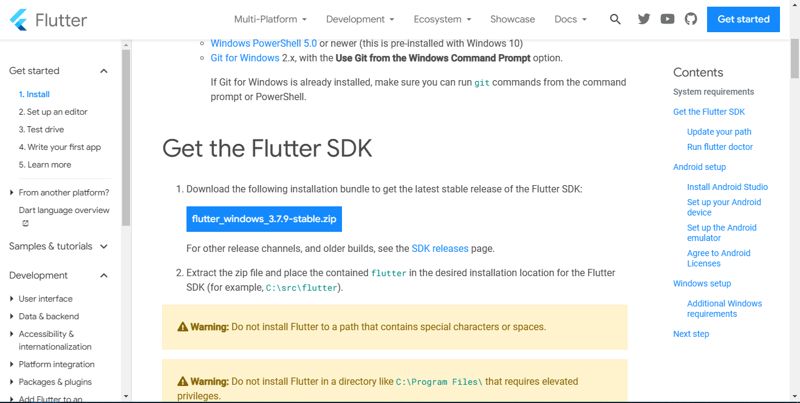Click the Get started button
The image size is (800, 403).
(x=743, y=19)
